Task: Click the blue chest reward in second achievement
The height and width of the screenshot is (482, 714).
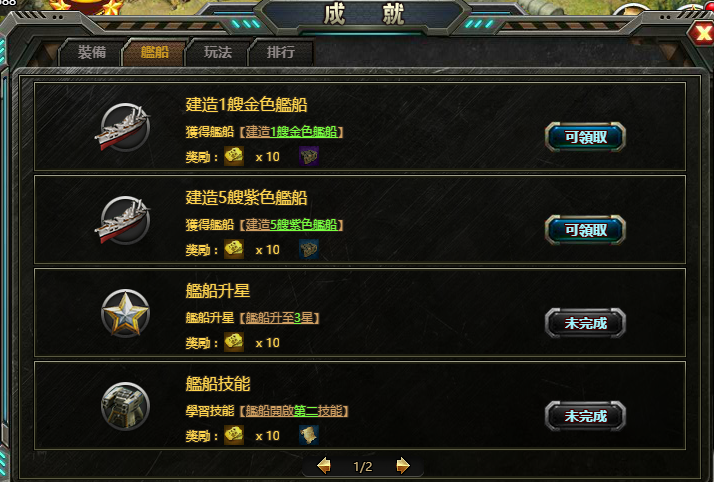Action: click(309, 249)
